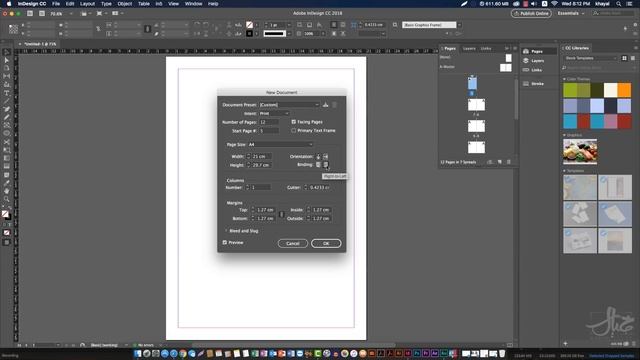This screenshot has height=360, width=640.
Task: Toggle the margins chain link icon
Action: tap(281, 214)
